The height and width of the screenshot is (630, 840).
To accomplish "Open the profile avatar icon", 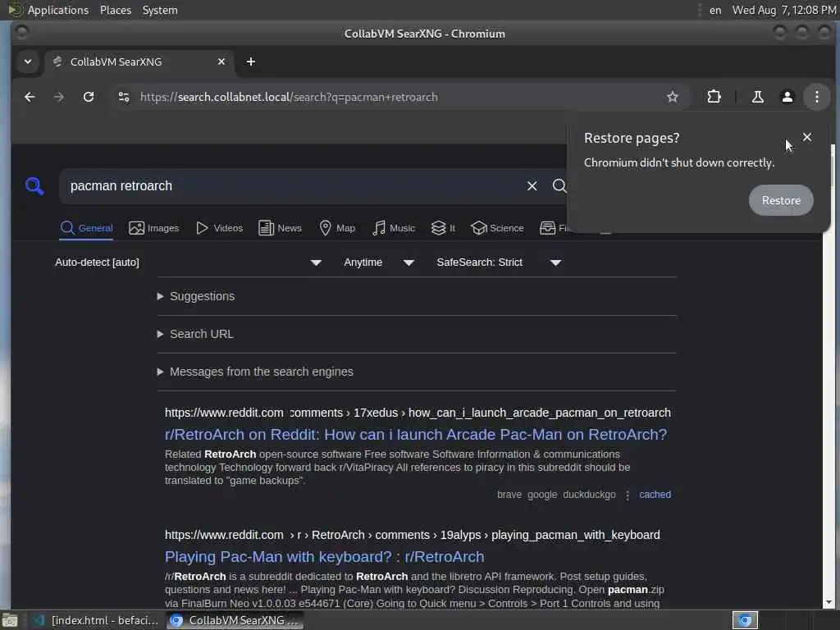I will [x=787, y=97].
